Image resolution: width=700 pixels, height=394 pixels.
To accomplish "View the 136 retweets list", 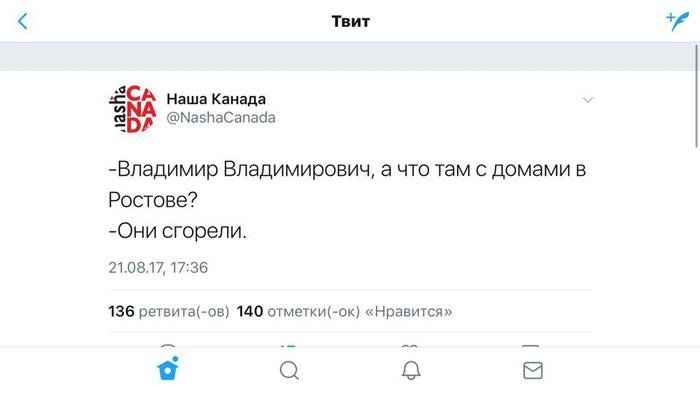I will click(169, 311).
